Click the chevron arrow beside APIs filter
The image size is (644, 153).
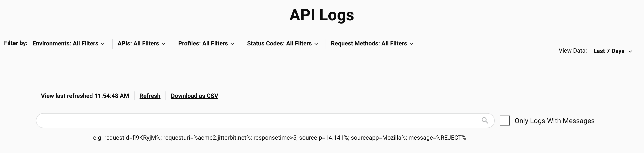pos(163,44)
